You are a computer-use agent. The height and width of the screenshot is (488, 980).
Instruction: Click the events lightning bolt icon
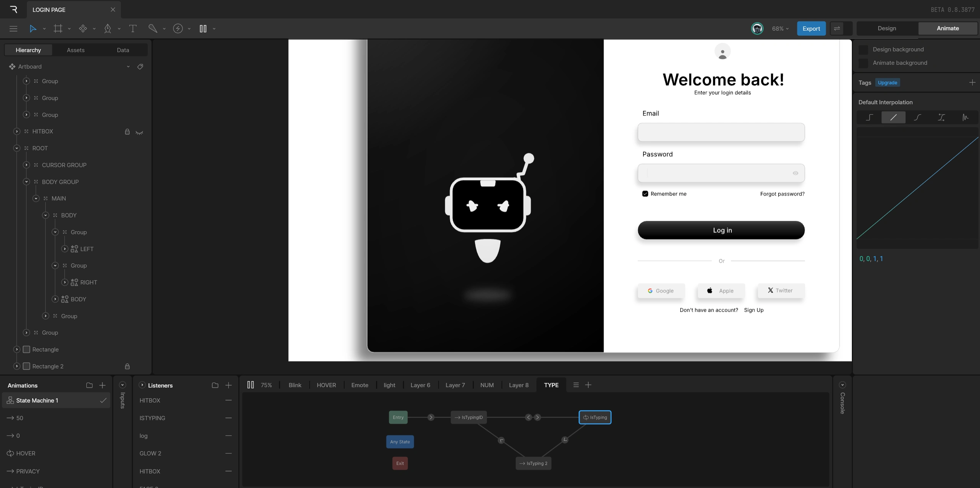(178, 28)
